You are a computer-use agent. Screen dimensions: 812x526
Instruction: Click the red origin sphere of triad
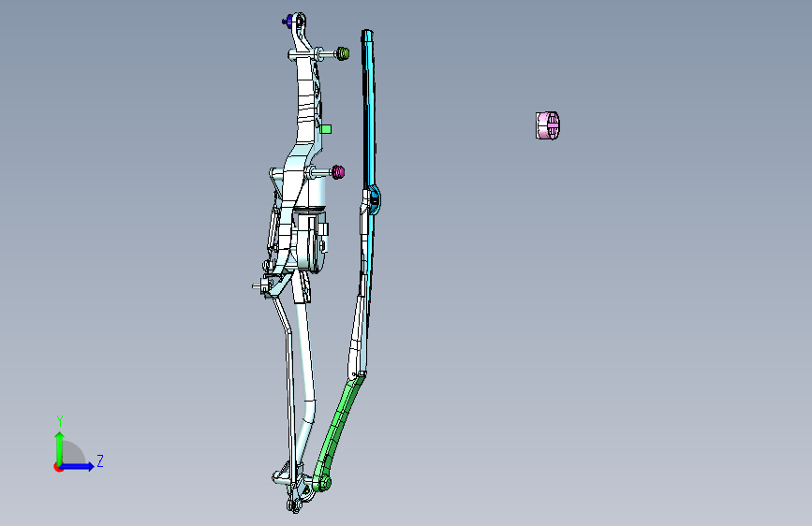(x=58, y=467)
